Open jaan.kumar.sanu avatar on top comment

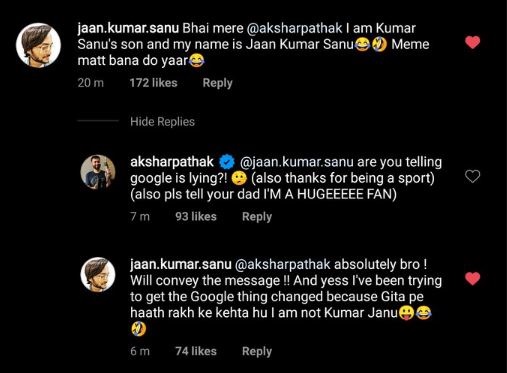tap(38, 45)
